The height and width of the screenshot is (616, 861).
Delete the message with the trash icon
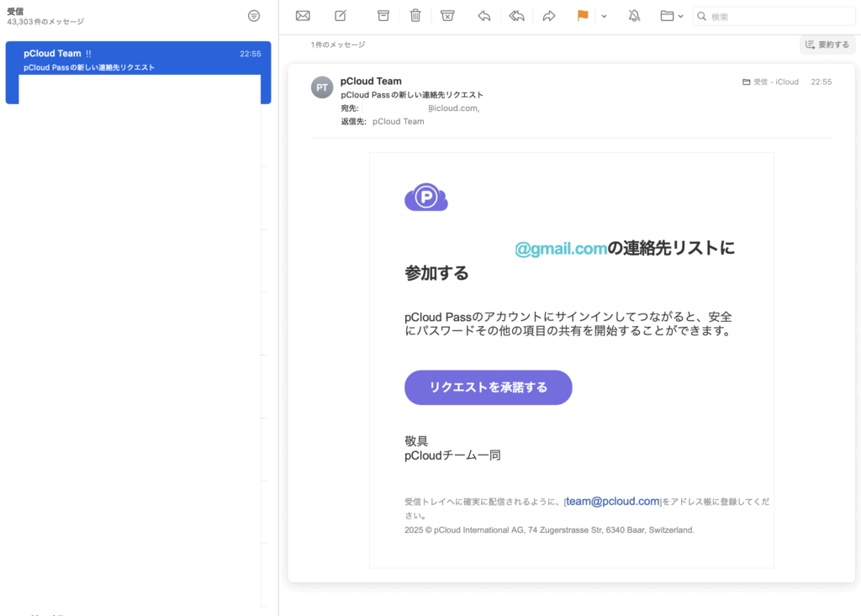click(x=415, y=16)
